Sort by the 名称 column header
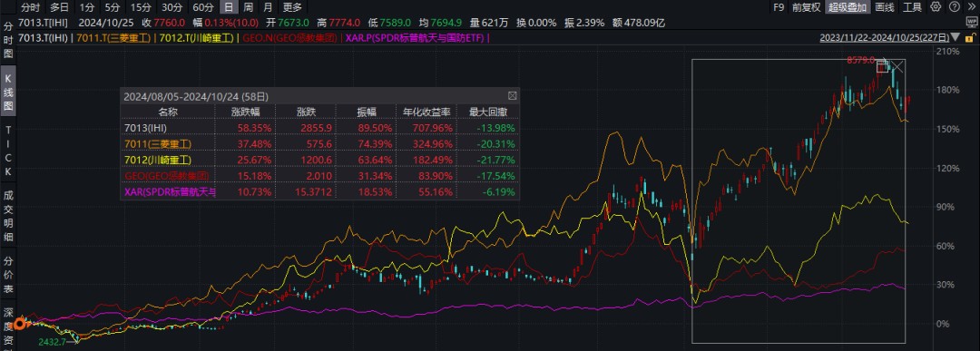 click(x=167, y=112)
